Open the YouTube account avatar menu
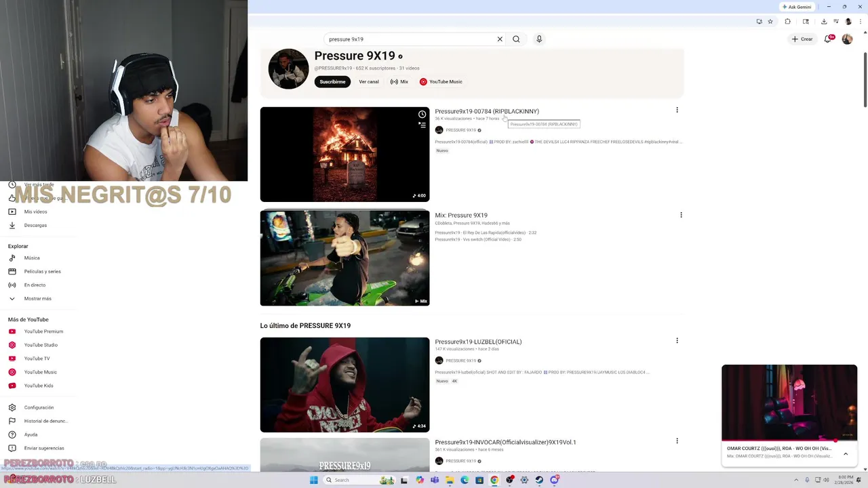This screenshot has width=868, height=488. [847, 39]
